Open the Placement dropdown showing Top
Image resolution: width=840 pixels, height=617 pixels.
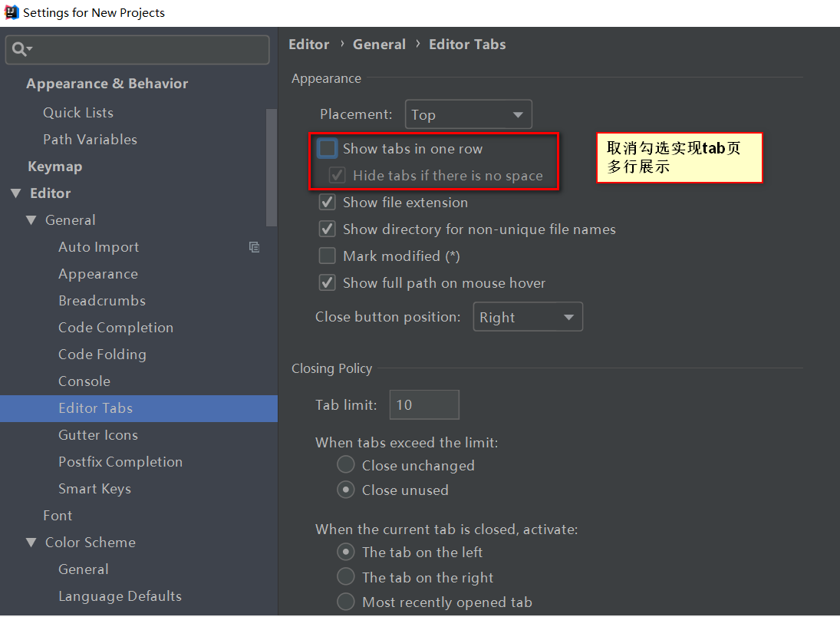tap(468, 114)
